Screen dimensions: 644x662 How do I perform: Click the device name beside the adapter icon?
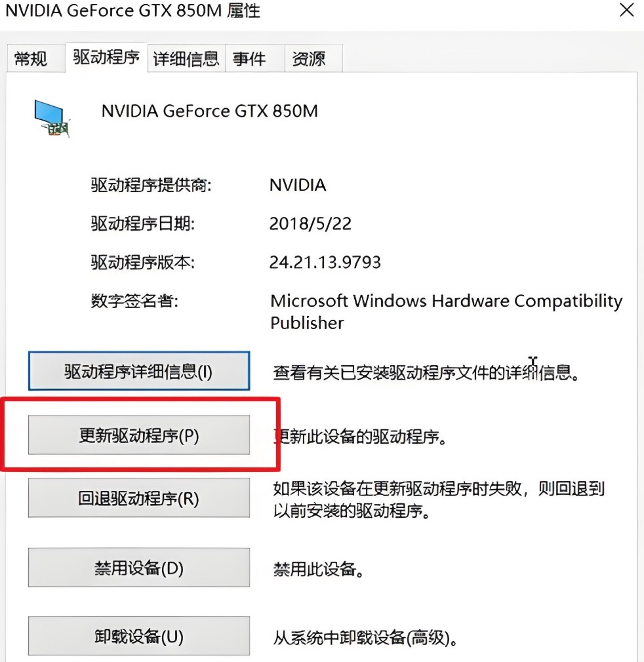point(210,111)
